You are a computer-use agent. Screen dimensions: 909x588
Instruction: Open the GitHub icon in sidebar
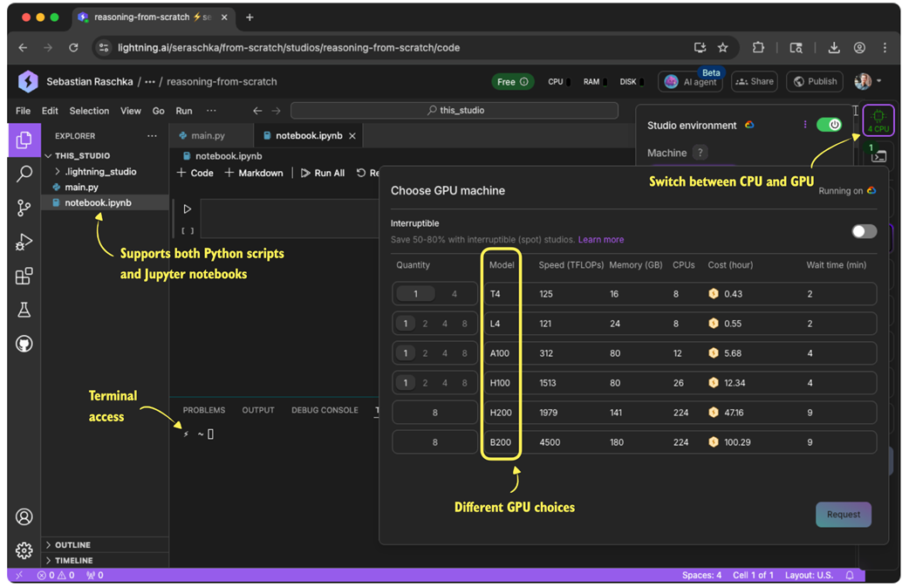(x=24, y=343)
